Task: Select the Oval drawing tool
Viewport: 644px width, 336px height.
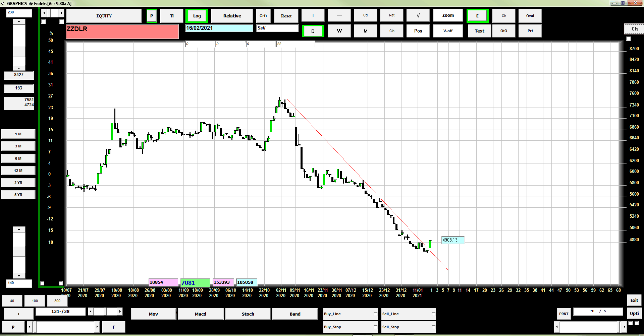Action: [x=530, y=16]
